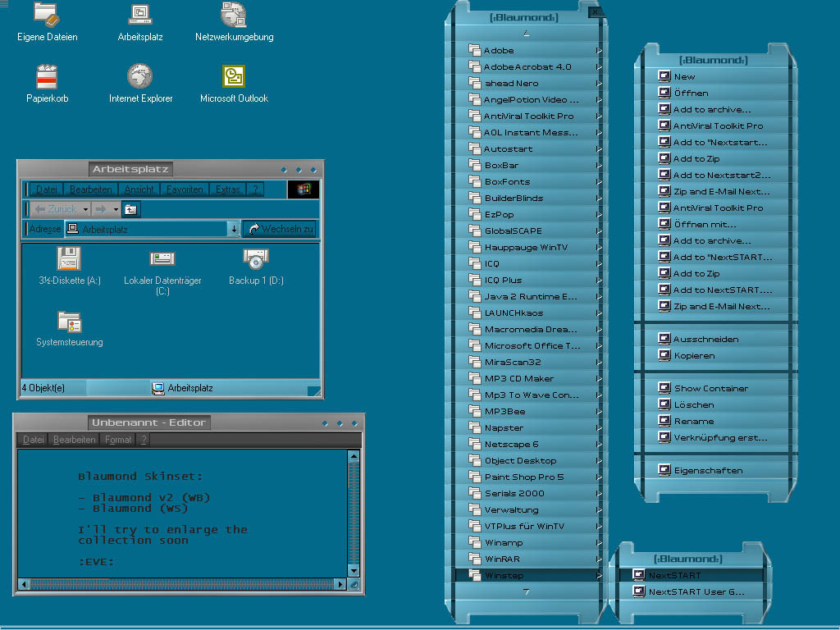Open the Adresse bar dropdown arrow

pos(234,229)
